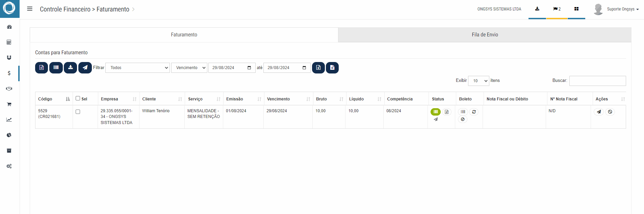The image size is (644, 214).
Task: Sort the table by Código column
Action: (x=54, y=99)
